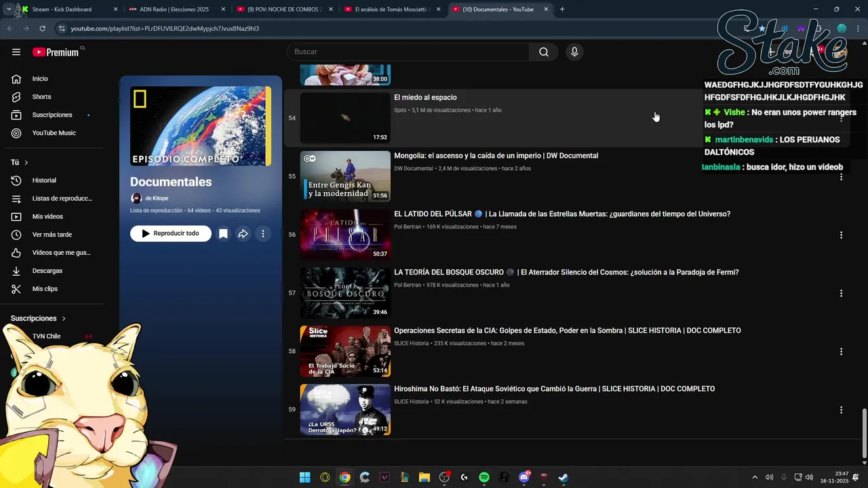Screen dimensions: 868x488
Task: Open File Explorer from the taskbar
Action: (x=425, y=477)
